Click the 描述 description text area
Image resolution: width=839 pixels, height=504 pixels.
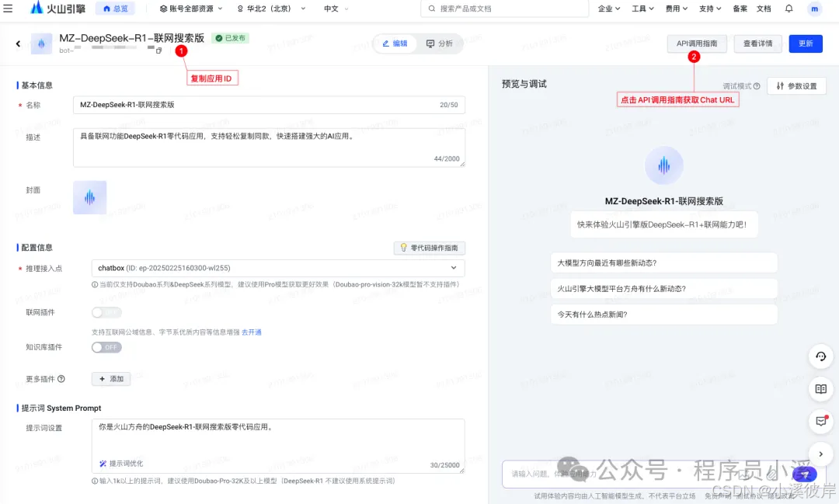pyautogui.click(x=269, y=147)
